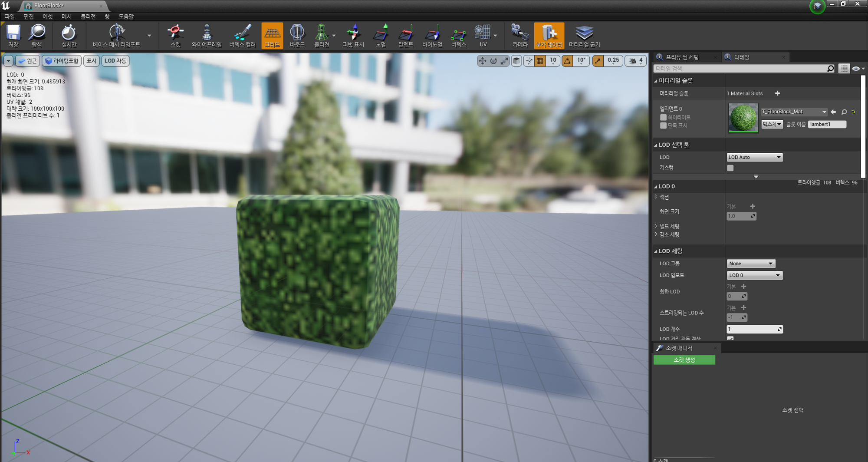Image resolution: width=868 pixels, height=462 pixels.
Task: Open the Collision (콜리전) menu
Action: (88, 16)
